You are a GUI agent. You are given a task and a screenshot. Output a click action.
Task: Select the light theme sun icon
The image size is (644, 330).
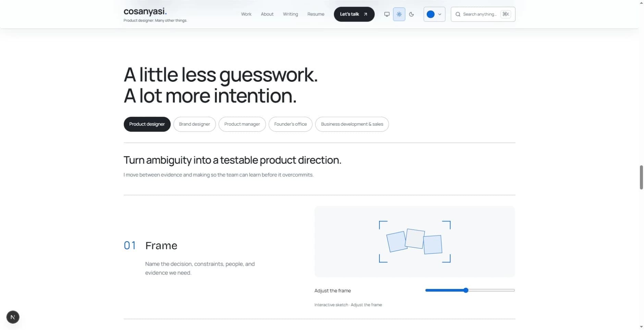(x=399, y=14)
